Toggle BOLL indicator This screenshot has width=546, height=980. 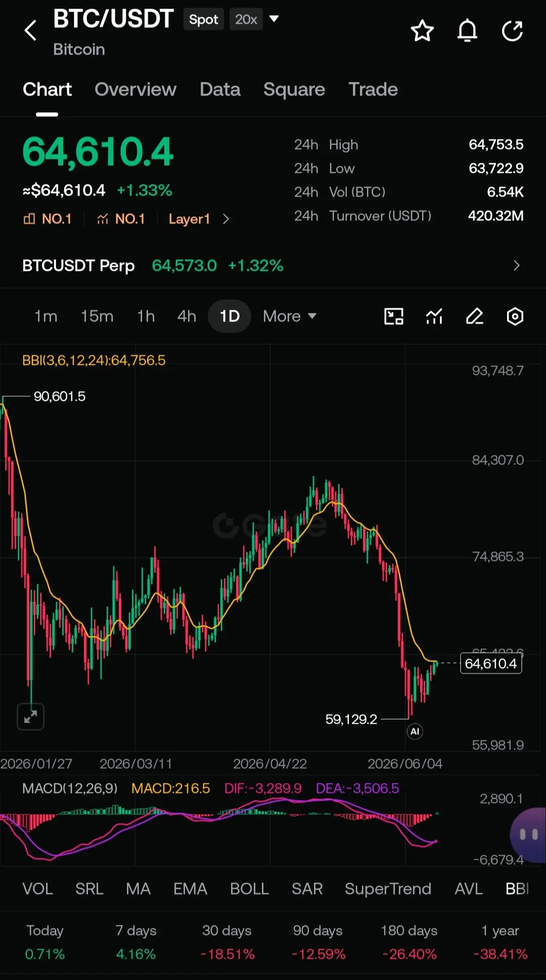point(249,889)
